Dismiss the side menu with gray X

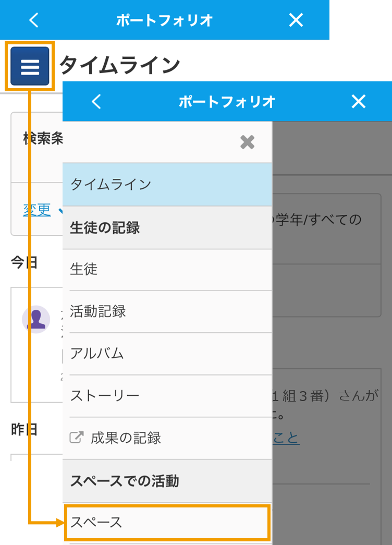248,142
